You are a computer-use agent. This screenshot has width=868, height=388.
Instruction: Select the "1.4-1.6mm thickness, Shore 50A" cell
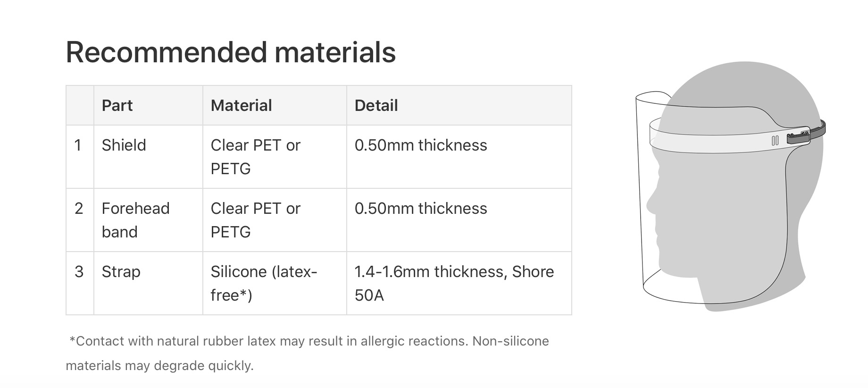click(x=454, y=283)
